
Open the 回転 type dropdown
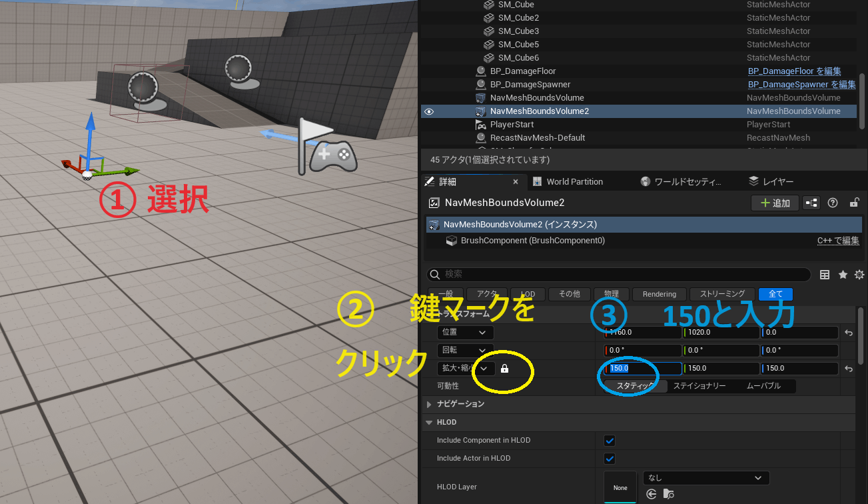(x=466, y=350)
